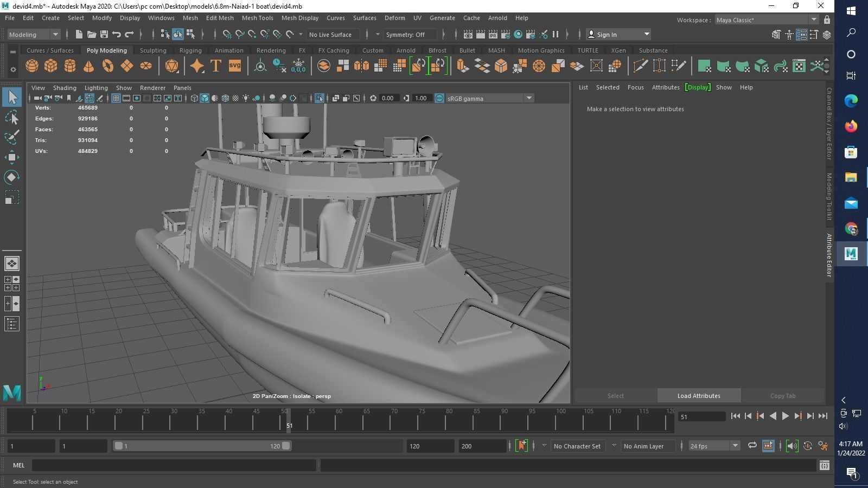Select the Paint Selection tool

pyautogui.click(x=12, y=137)
